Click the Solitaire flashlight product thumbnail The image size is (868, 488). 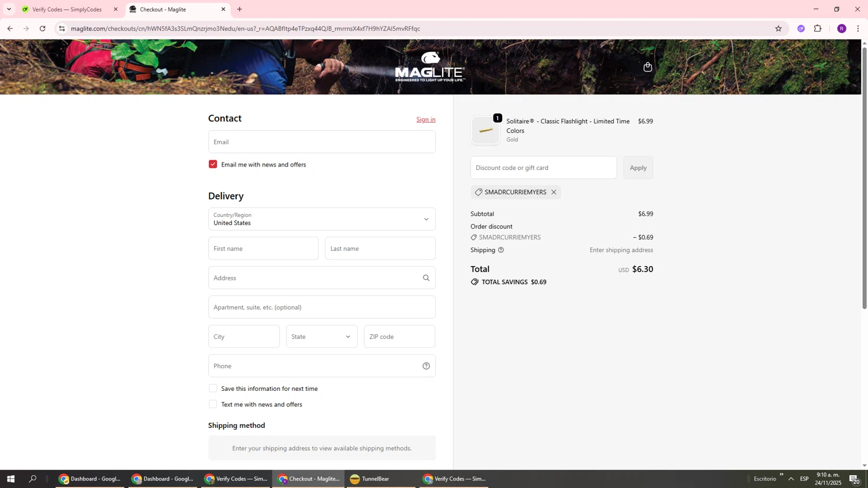pos(486,130)
